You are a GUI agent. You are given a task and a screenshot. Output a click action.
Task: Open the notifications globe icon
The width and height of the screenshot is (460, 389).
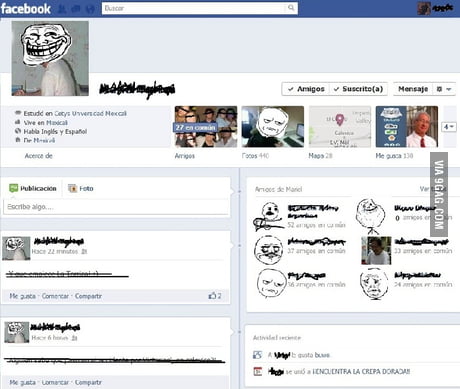90,9
